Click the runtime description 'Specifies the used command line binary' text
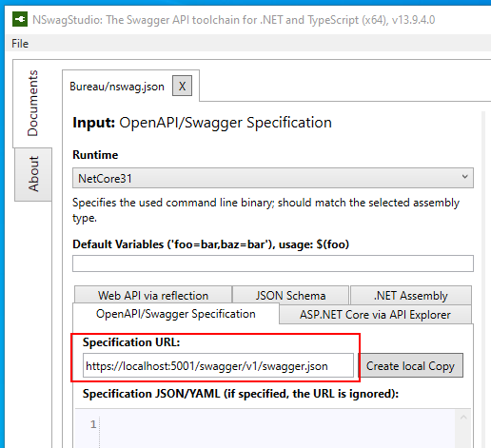 pos(265,210)
